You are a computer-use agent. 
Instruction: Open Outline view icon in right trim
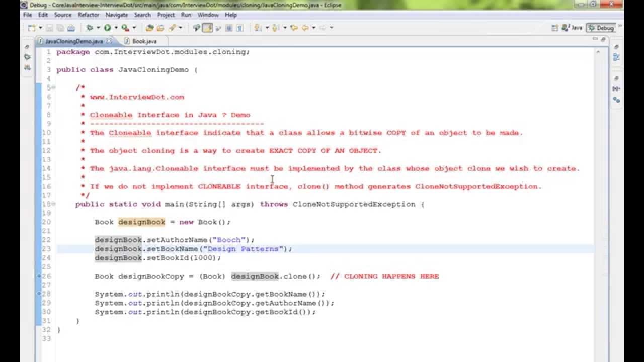coord(616,57)
